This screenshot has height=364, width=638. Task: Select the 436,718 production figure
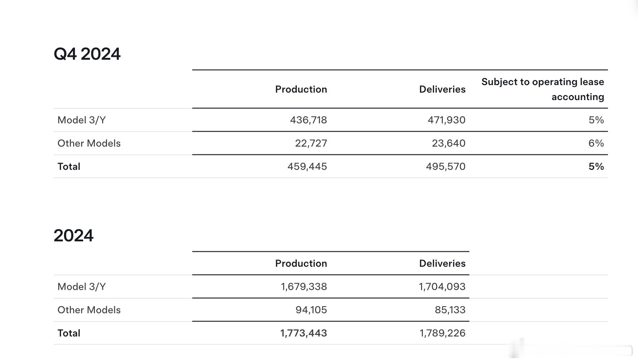[308, 120]
